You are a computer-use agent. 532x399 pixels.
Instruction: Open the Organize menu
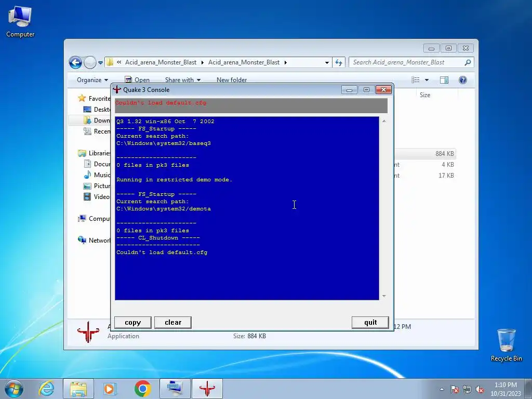pos(92,80)
